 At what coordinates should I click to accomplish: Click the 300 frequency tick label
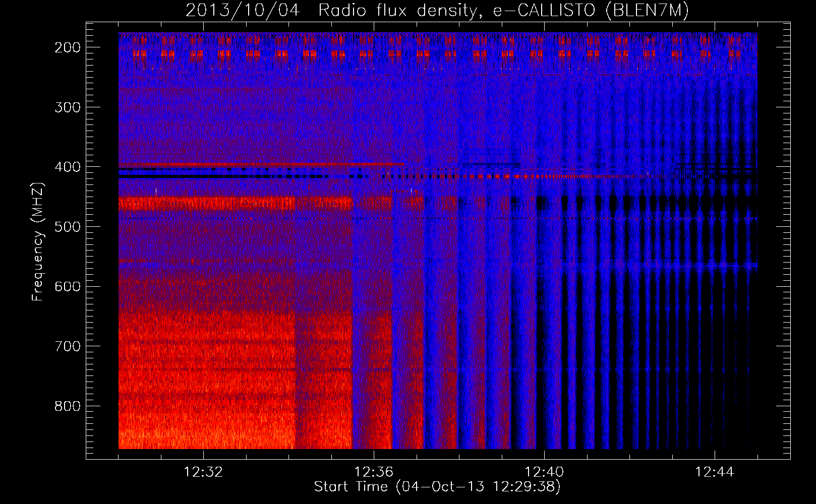(x=68, y=107)
